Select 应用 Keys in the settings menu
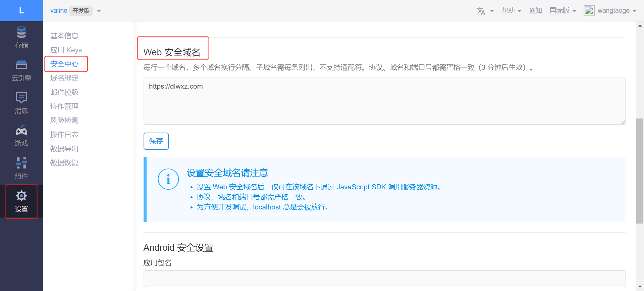Screen dimensions: 644x291 point(66,50)
